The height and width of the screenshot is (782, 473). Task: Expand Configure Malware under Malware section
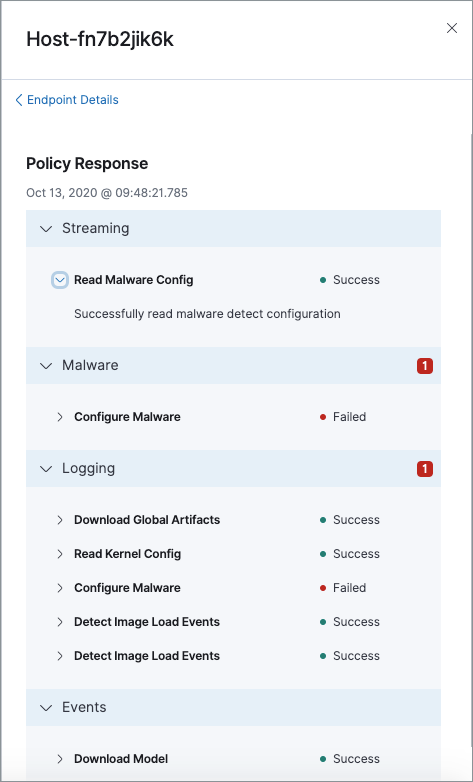[x=60, y=417]
